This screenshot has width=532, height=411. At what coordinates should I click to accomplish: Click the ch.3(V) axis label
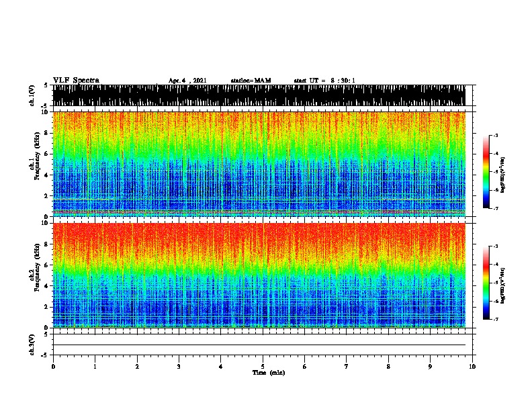coord(32,345)
